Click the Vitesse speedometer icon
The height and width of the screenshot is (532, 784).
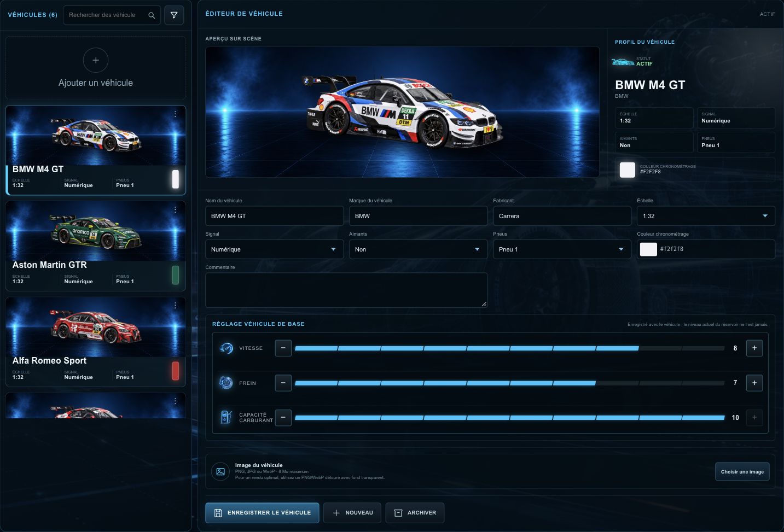tap(226, 348)
